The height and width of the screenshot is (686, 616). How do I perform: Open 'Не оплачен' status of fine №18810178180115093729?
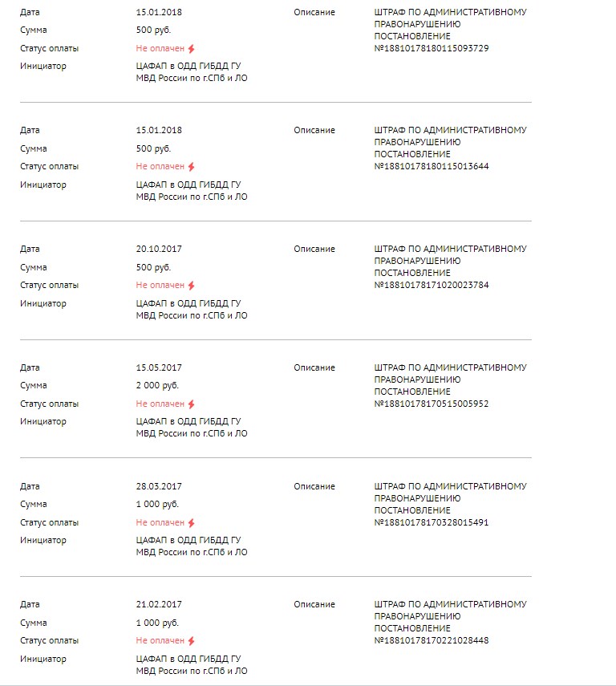[x=160, y=49]
